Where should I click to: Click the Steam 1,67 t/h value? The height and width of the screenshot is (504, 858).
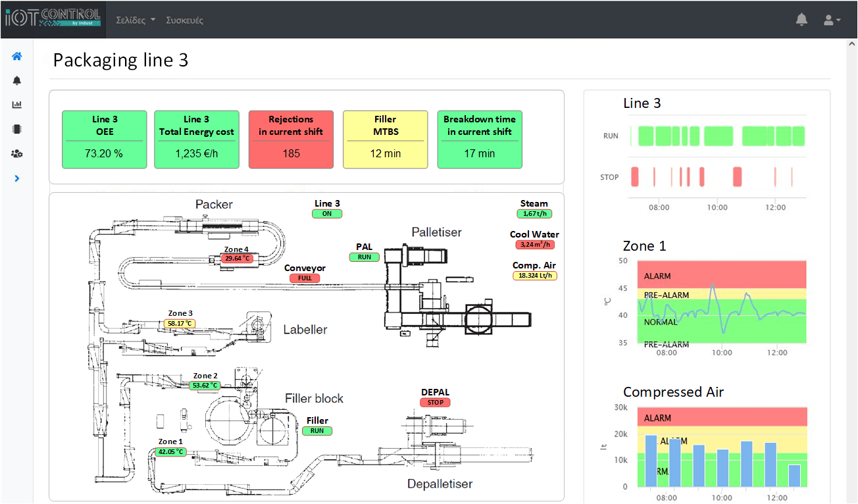pos(534,214)
